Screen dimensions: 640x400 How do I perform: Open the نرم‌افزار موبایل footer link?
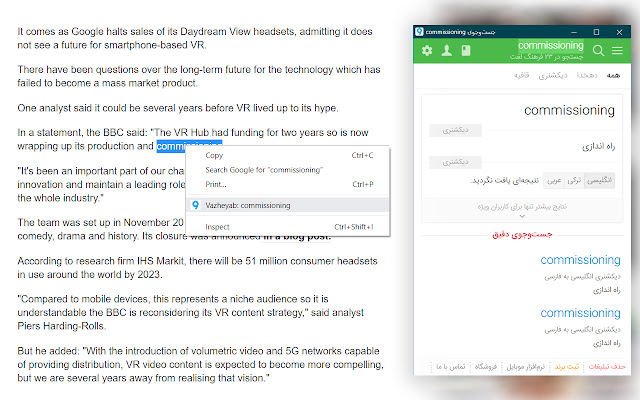(526, 367)
